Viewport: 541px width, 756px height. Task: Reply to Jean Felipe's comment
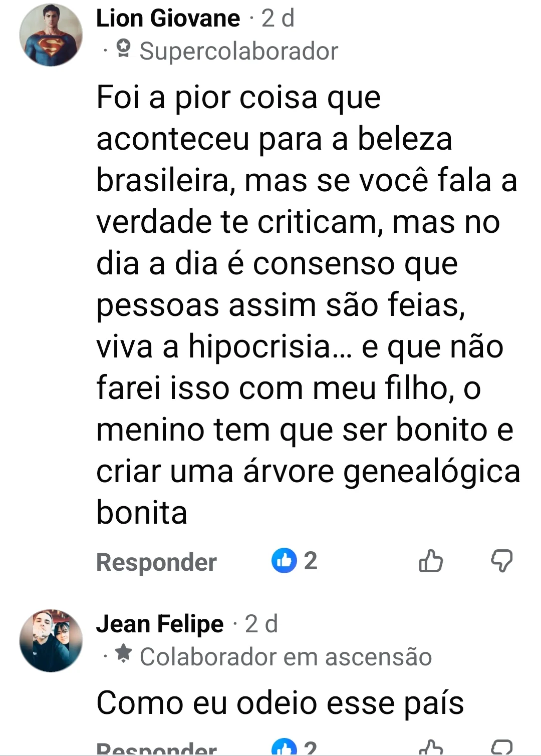tap(156, 749)
